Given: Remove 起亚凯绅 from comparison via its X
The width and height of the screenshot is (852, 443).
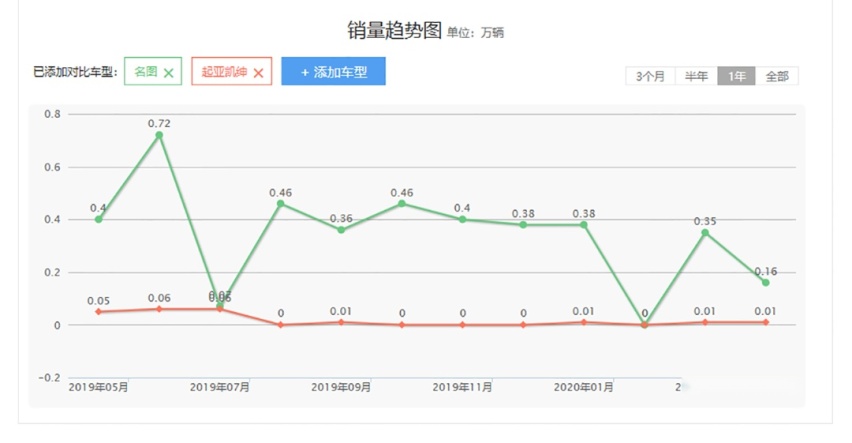Looking at the screenshot, I should tap(259, 73).
